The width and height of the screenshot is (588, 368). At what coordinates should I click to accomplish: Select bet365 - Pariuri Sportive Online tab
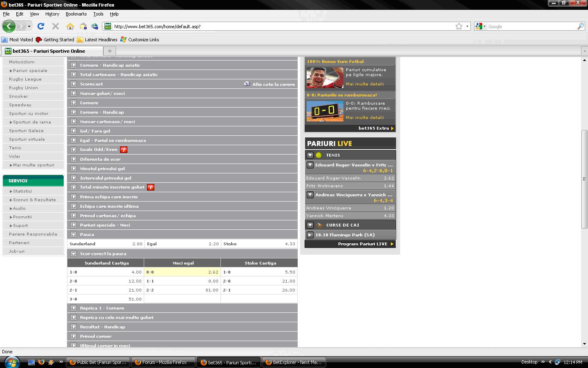[x=52, y=51]
